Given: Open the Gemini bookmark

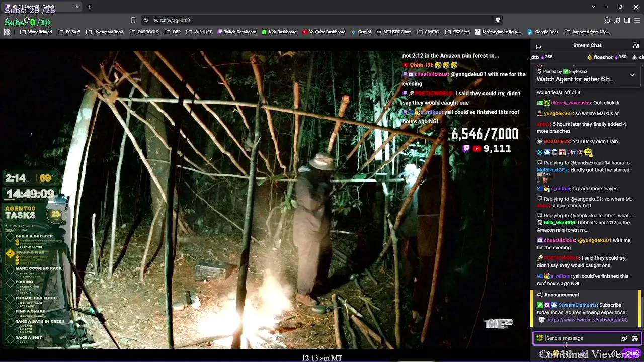Looking at the screenshot, I should coord(361,32).
